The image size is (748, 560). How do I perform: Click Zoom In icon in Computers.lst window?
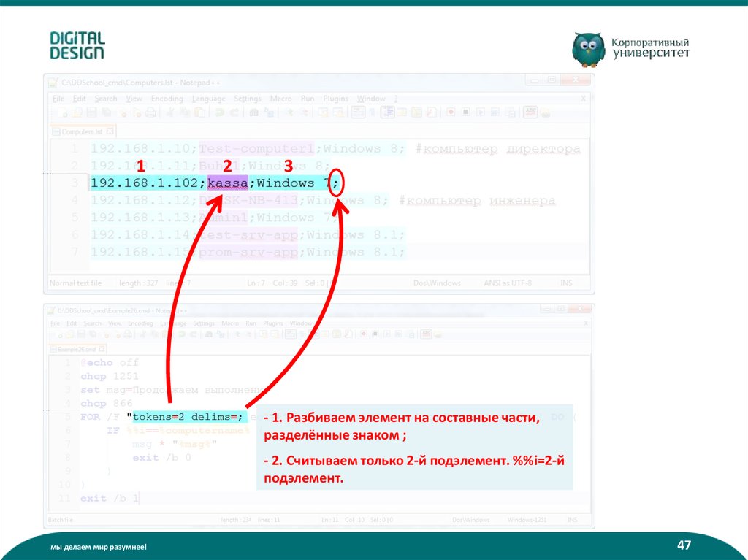[x=291, y=112]
